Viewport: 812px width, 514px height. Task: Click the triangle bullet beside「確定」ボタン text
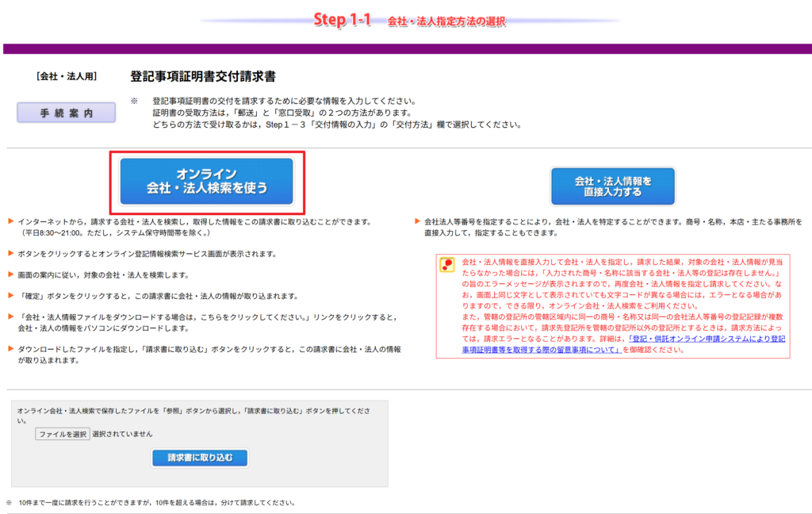pos(10,296)
